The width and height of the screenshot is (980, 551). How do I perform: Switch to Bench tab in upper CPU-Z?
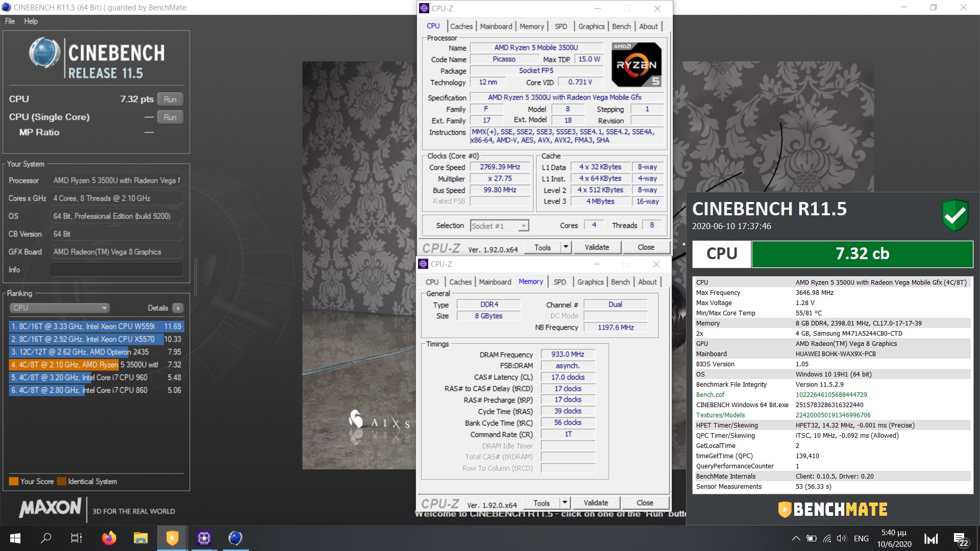coord(621,27)
